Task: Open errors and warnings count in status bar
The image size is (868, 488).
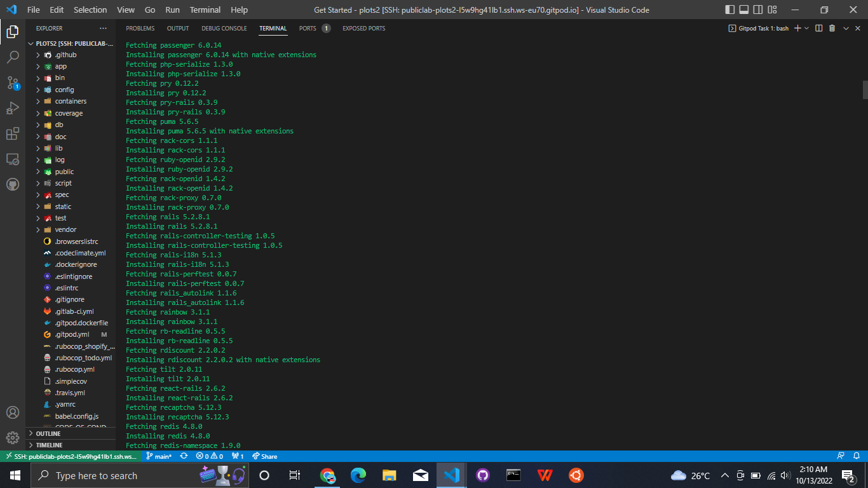Action: tap(210, 456)
